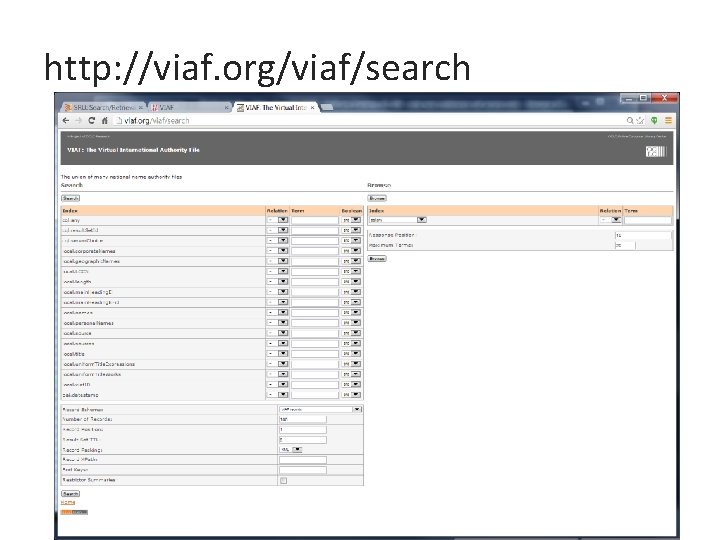The image size is (720, 540).
Task: Click the Term field in the Browse panel
Action: [x=647, y=220]
